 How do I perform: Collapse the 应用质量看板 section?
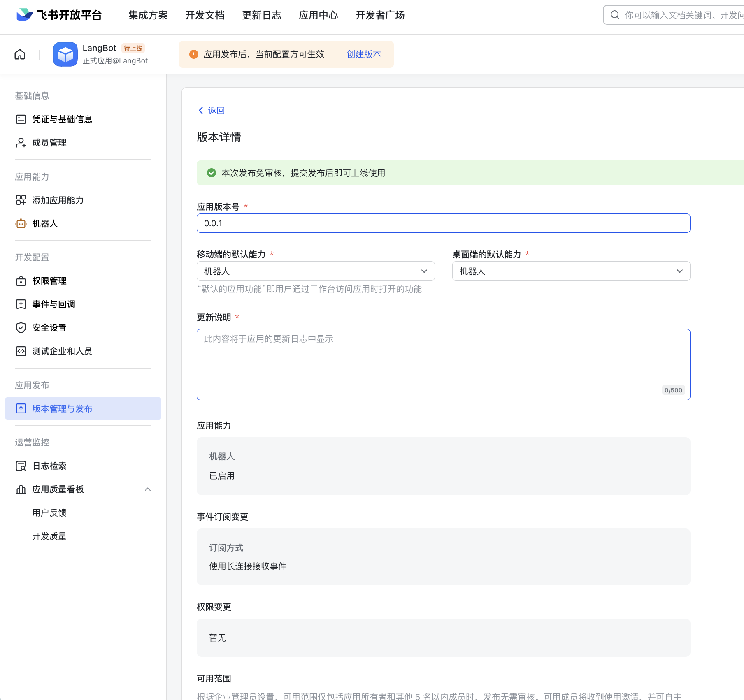[148, 489]
